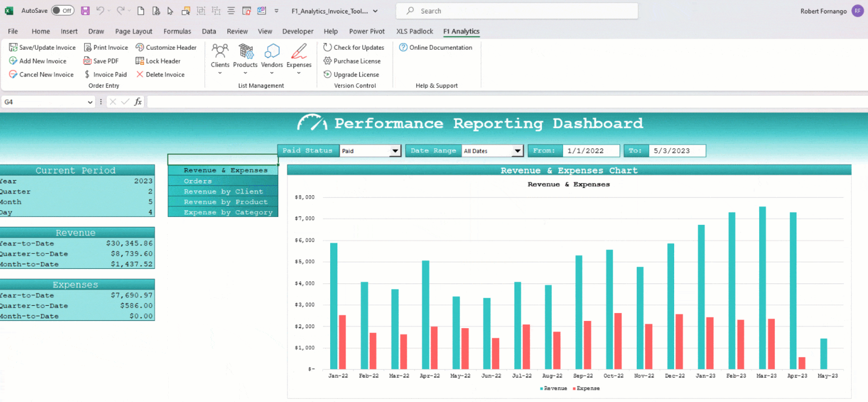Toggle AutoSave off switch
Screen dimensions: 868x402
tap(63, 10)
